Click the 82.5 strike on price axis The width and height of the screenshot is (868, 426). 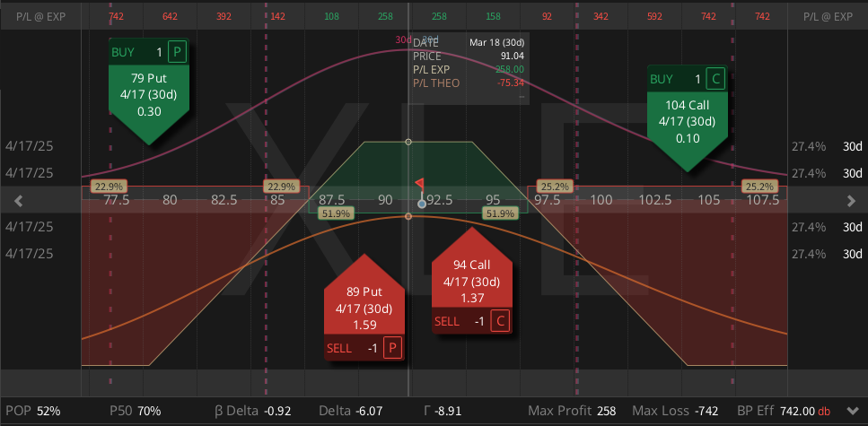224,200
